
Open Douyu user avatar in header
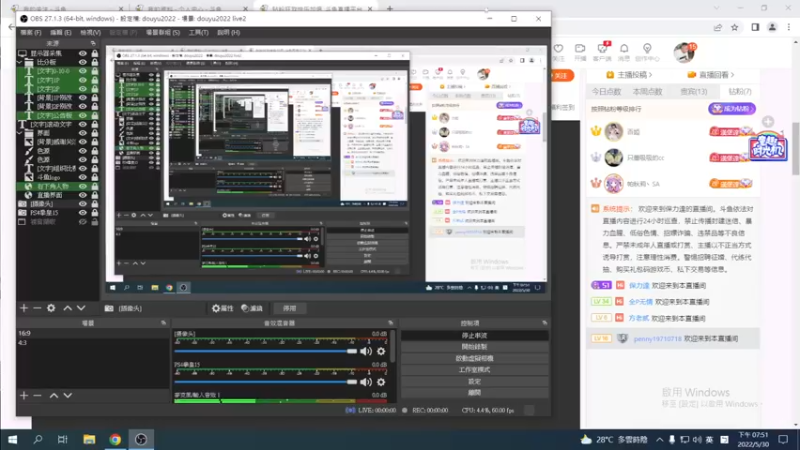pos(683,53)
